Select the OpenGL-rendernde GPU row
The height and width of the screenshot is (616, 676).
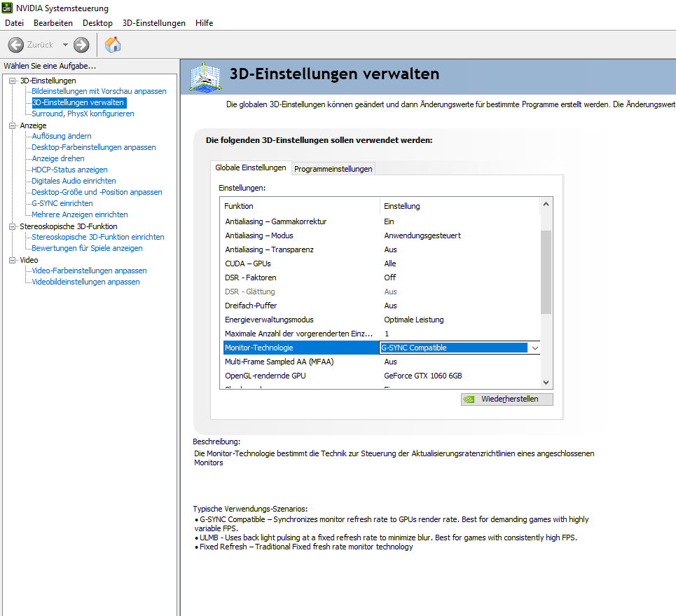(x=382, y=376)
